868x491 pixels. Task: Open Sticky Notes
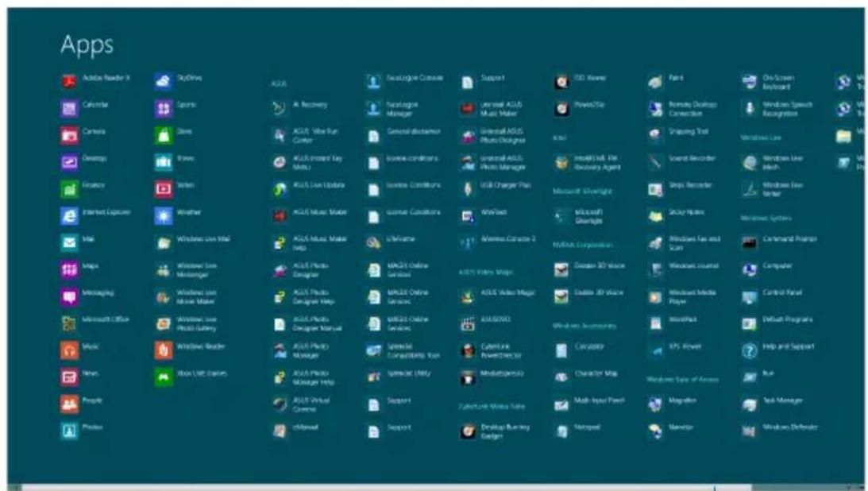click(677, 215)
